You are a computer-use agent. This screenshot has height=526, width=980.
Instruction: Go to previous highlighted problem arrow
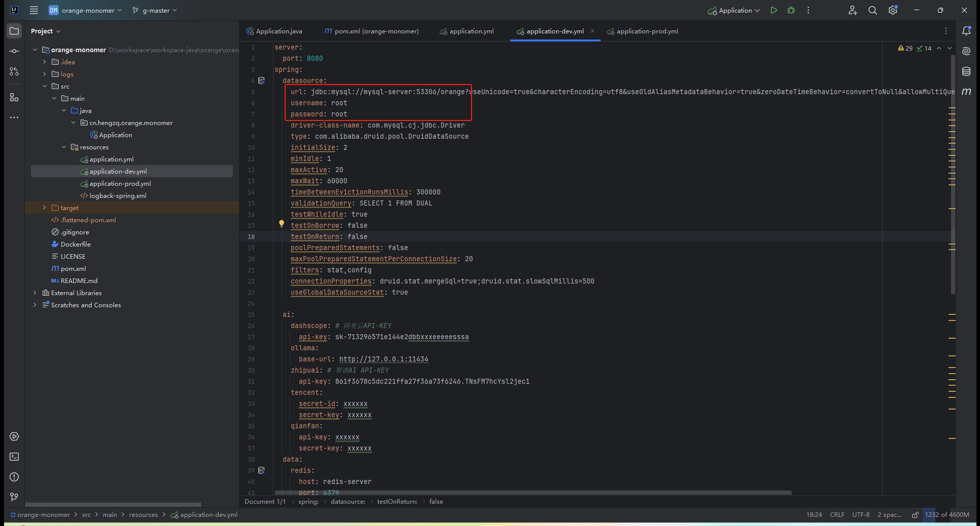pos(939,48)
